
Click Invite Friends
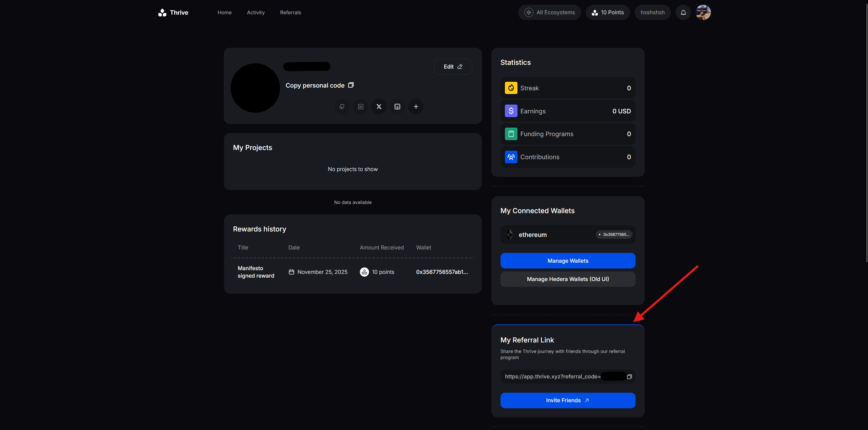[568, 400]
